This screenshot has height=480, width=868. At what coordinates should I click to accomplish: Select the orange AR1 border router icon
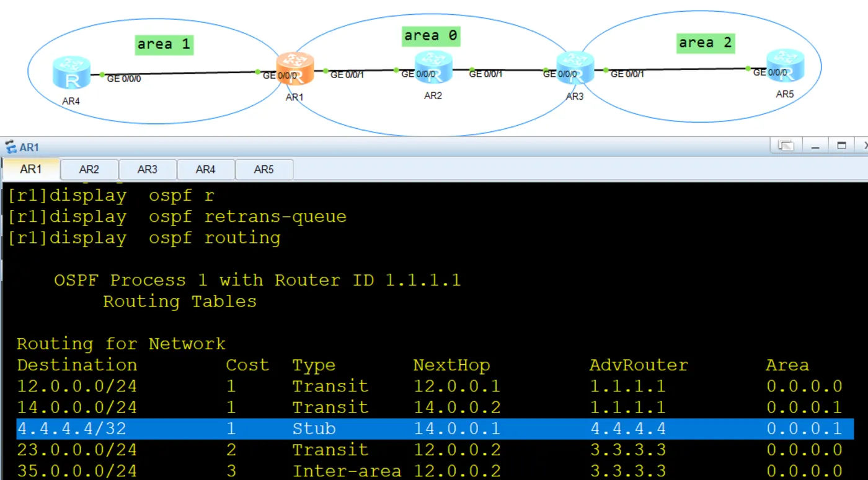294,67
